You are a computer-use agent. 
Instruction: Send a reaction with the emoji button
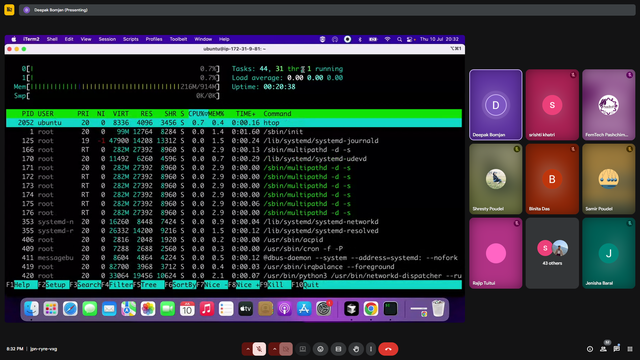click(x=321, y=349)
